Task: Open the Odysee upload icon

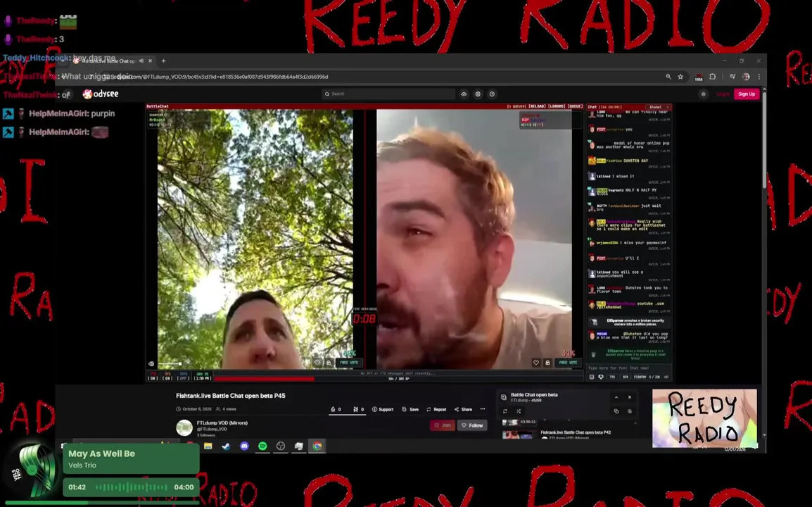Action: pyautogui.click(x=464, y=94)
